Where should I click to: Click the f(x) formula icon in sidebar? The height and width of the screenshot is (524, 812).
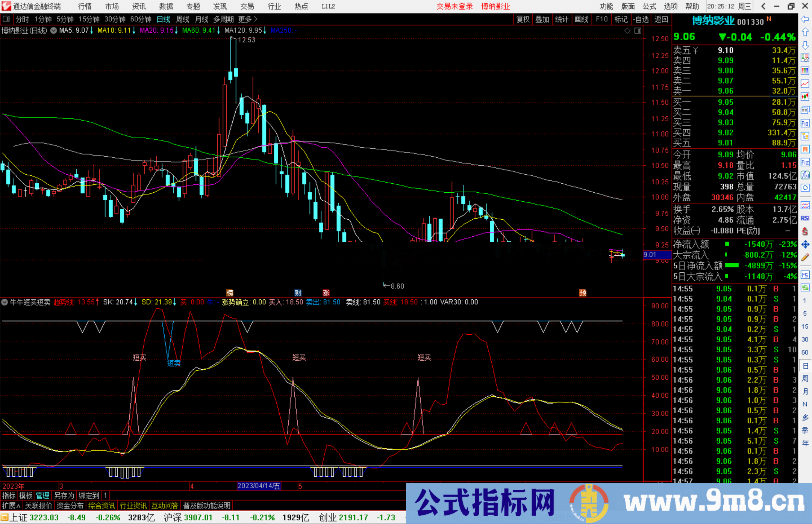[805, 175]
